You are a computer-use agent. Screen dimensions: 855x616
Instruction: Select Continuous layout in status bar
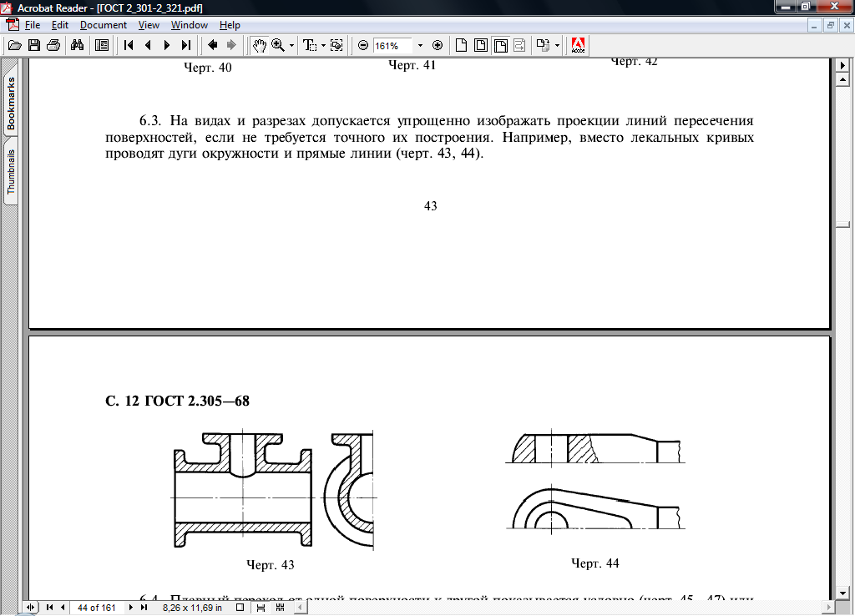coord(261,608)
